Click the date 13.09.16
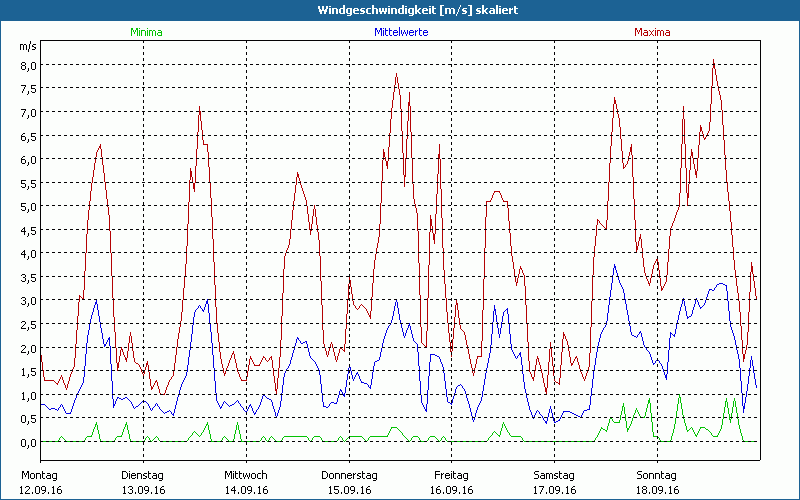800x500 pixels. pyautogui.click(x=143, y=490)
